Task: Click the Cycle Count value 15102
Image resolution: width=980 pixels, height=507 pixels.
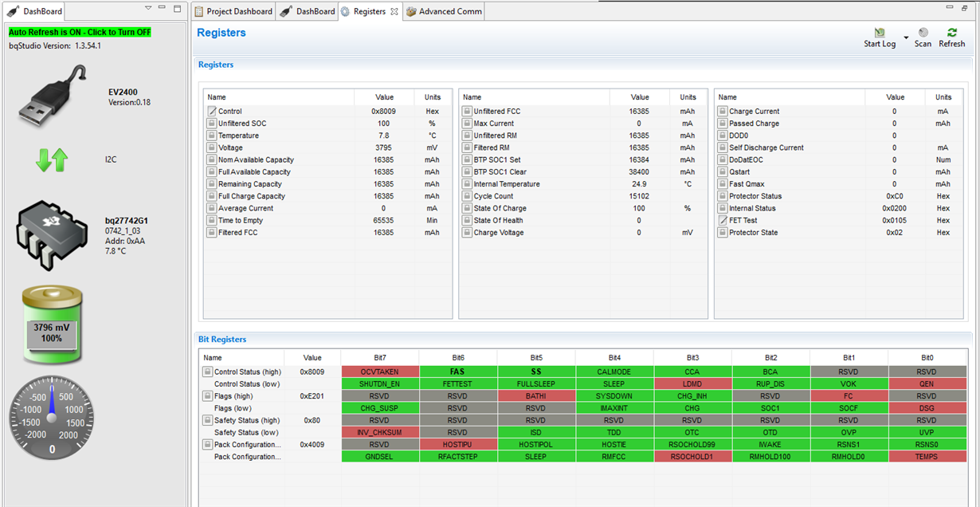Action: tap(639, 196)
